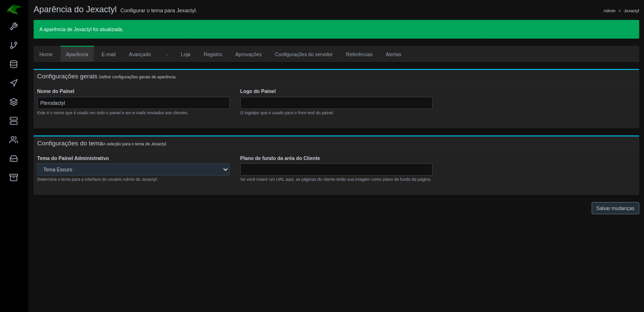Screen dimensions: 644x312
Task: Select the Aparência tab
Action: (x=77, y=54)
